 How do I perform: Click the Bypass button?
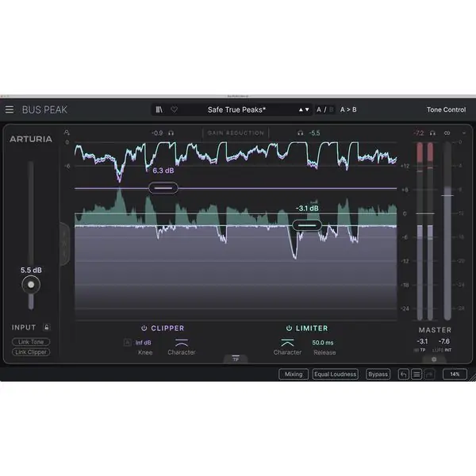[x=378, y=374]
